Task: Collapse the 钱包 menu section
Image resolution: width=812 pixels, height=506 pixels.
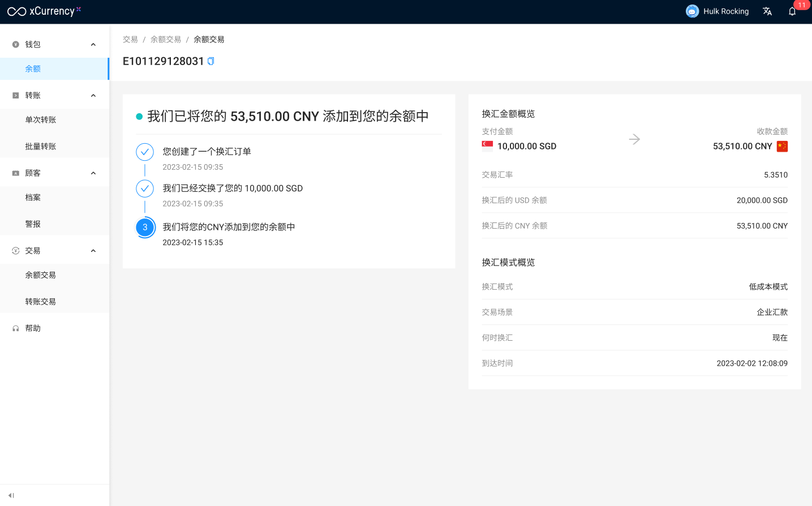Action: tap(93, 45)
